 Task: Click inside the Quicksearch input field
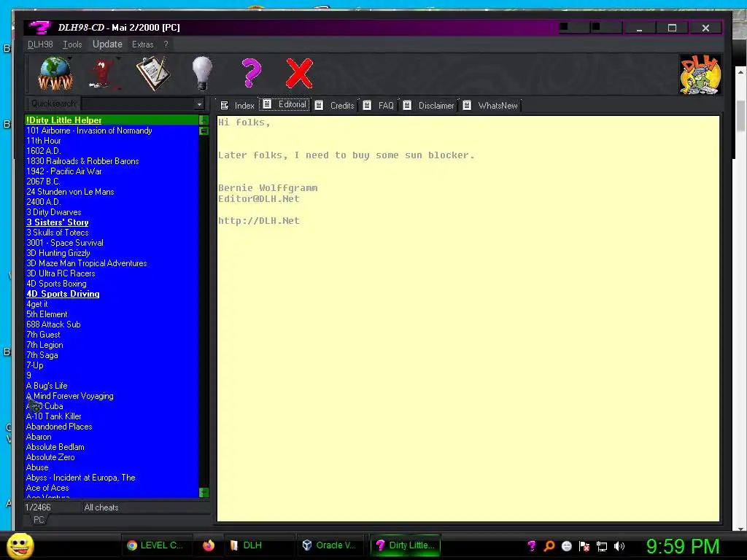click(x=138, y=104)
